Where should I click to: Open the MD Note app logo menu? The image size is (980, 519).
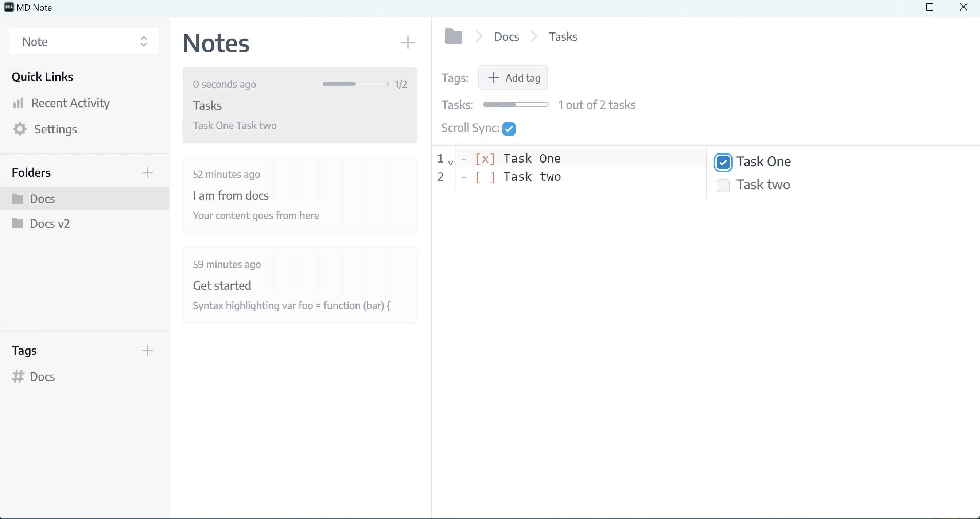9,7
